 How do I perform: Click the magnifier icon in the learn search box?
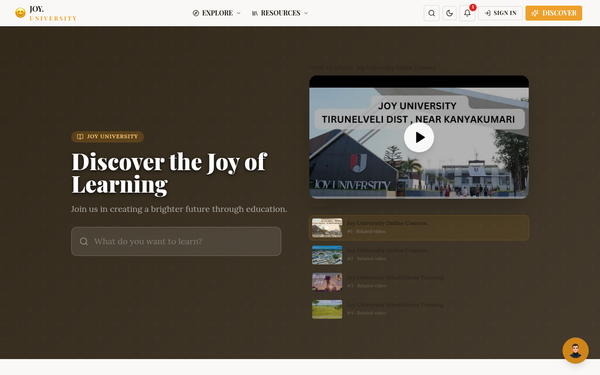(84, 241)
